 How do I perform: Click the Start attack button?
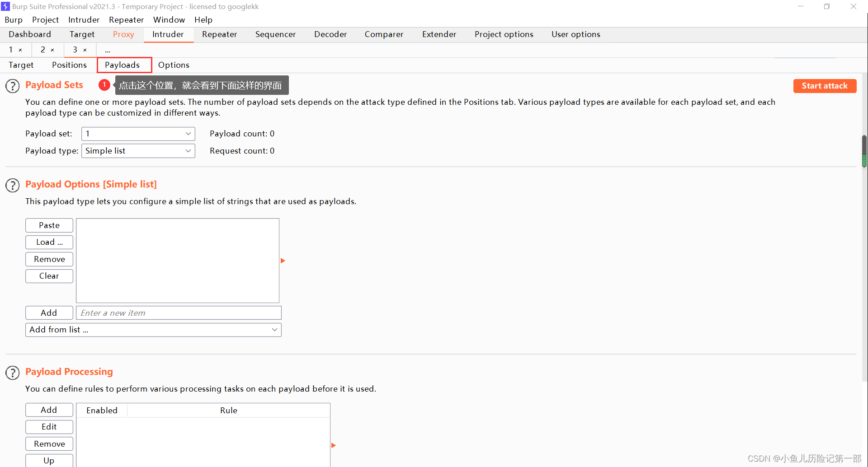tap(825, 86)
